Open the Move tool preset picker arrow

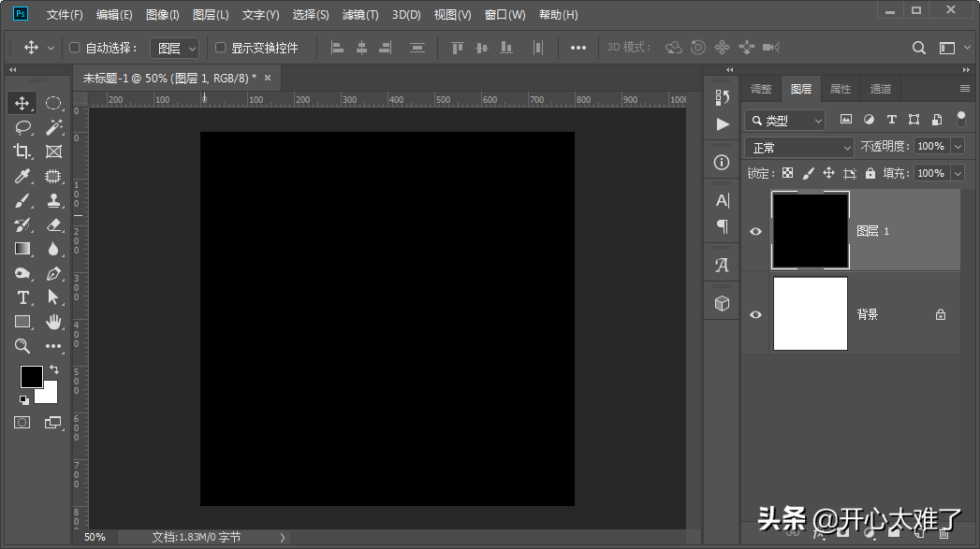point(51,48)
